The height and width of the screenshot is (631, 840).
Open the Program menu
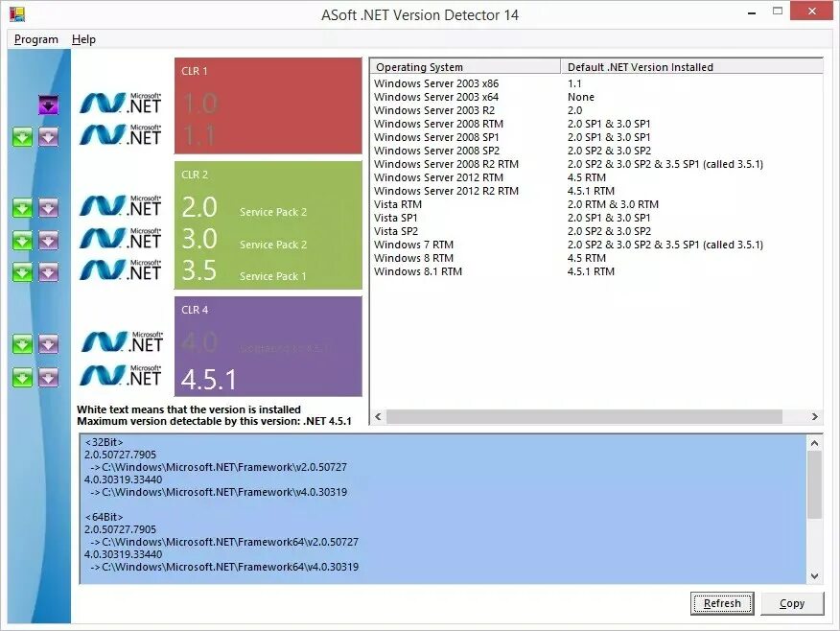(35, 39)
